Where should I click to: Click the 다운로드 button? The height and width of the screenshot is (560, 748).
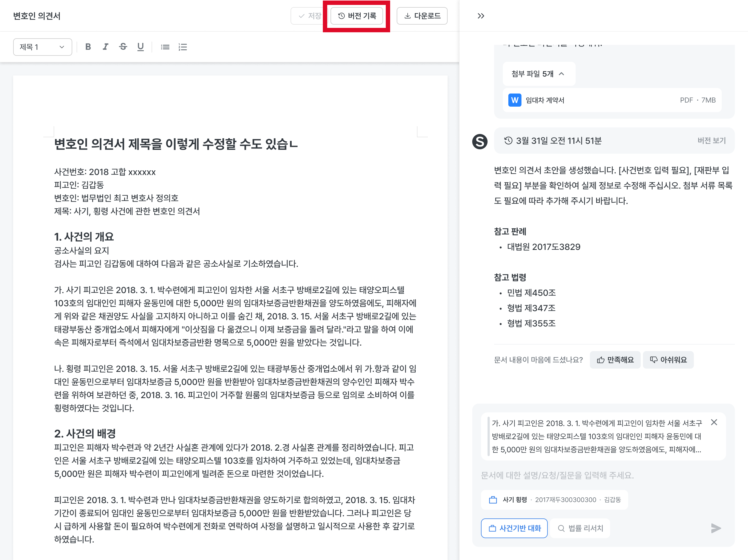click(x=422, y=16)
